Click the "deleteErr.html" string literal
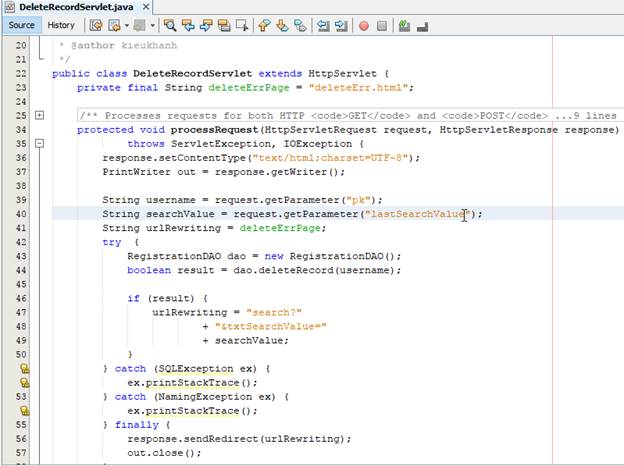This screenshot has width=624, height=466. [358, 88]
